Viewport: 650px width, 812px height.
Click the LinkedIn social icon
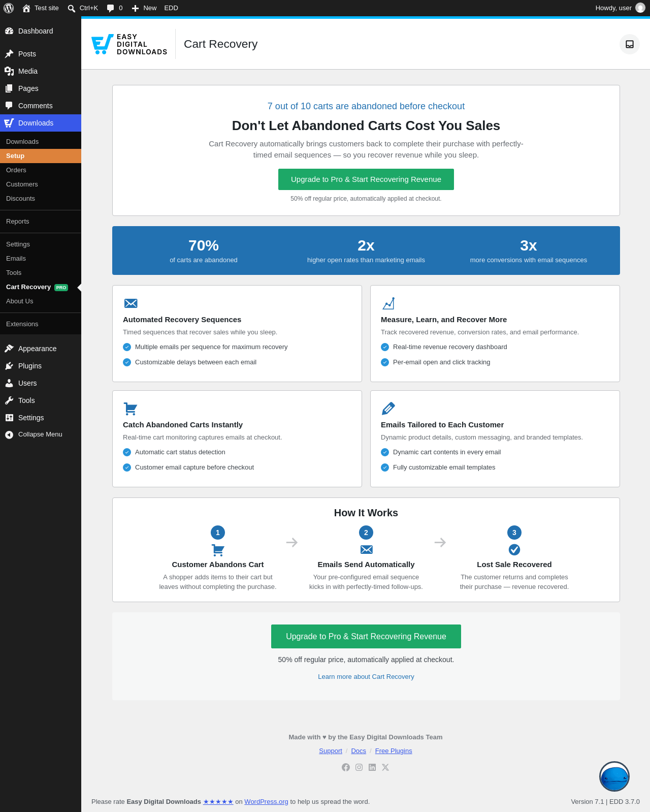372,767
